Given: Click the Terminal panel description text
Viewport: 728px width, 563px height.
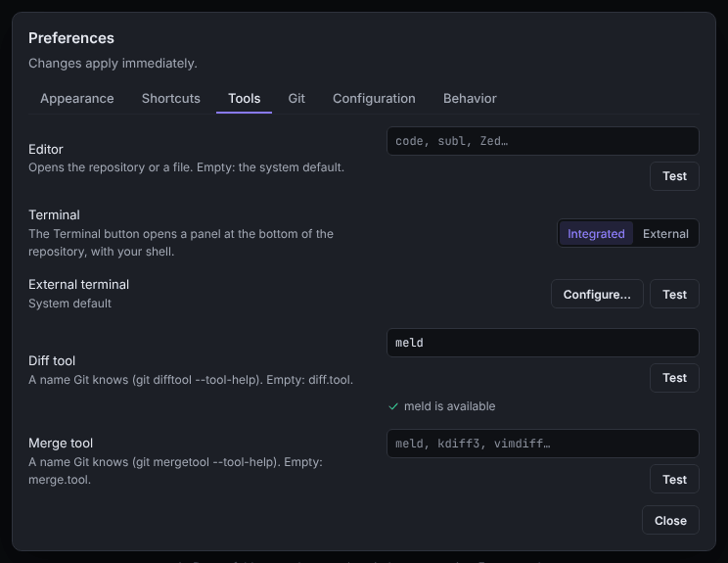Looking at the screenshot, I should tap(181, 243).
